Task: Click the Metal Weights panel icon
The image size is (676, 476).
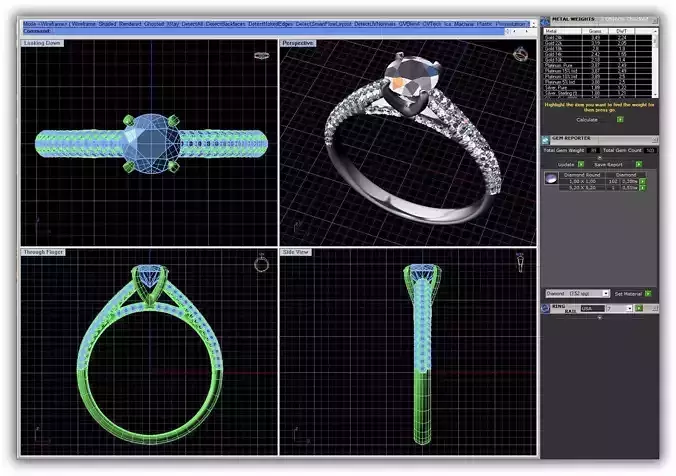Action: tap(545, 21)
